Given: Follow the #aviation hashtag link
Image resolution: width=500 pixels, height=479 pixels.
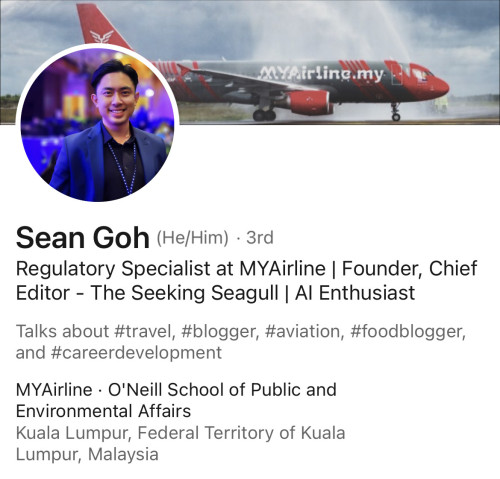Looking at the screenshot, I should (304, 331).
